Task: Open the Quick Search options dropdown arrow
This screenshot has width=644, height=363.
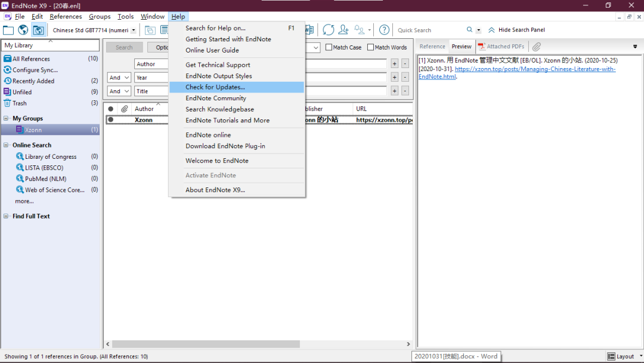Action: [x=478, y=30]
